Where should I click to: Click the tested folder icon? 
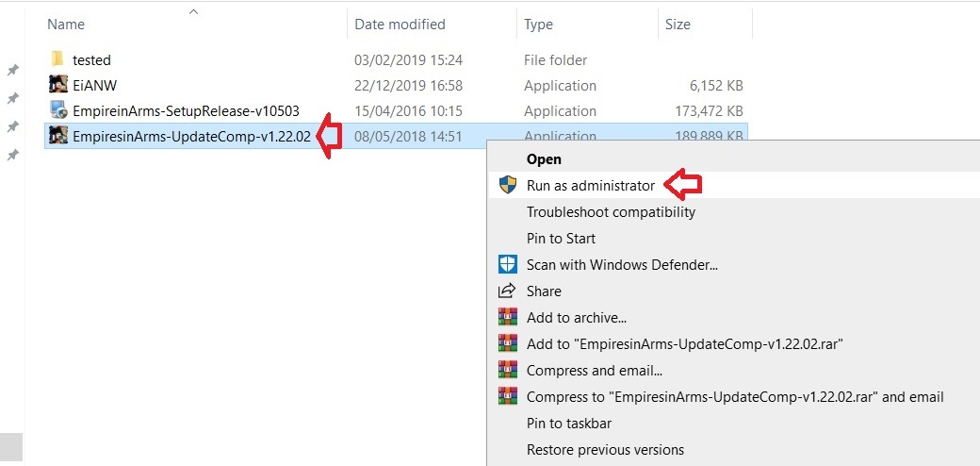coord(57,59)
